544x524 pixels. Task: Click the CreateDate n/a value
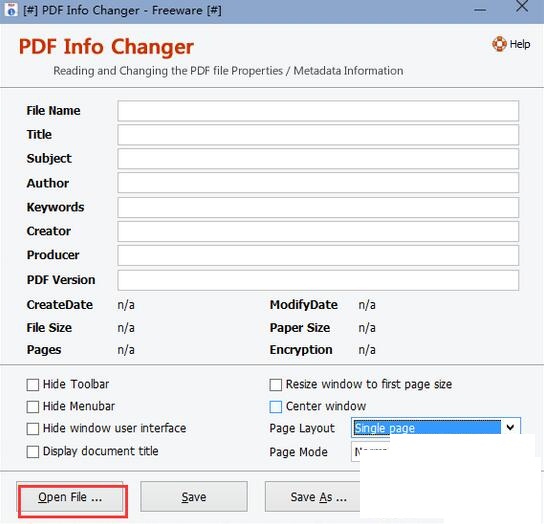click(126, 305)
